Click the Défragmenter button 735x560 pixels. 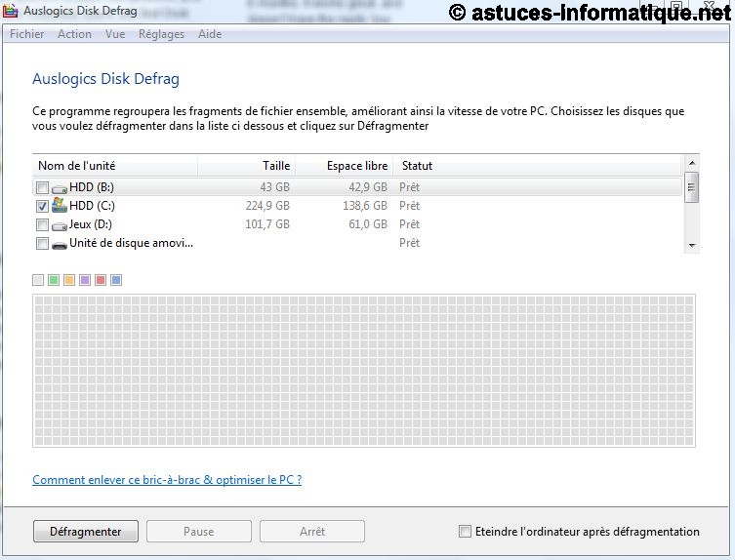tap(86, 532)
